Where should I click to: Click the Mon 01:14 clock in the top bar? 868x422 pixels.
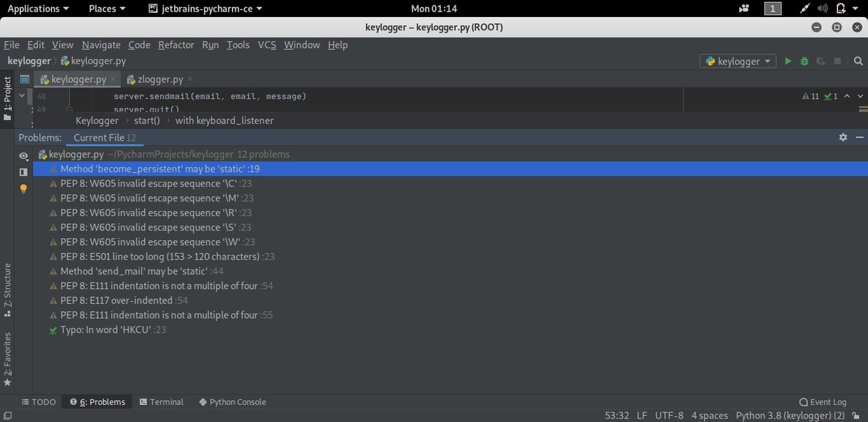point(434,9)
